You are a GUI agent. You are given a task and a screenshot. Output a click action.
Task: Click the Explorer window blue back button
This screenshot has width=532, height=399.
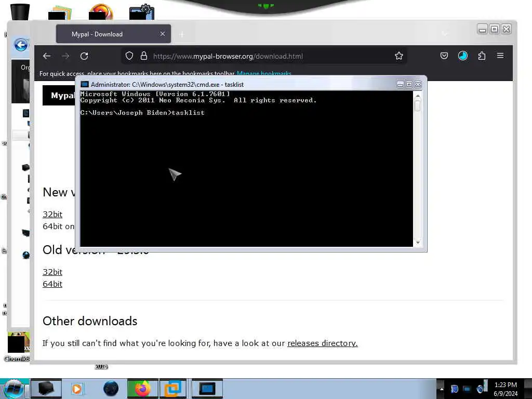[x=21, y=45]
